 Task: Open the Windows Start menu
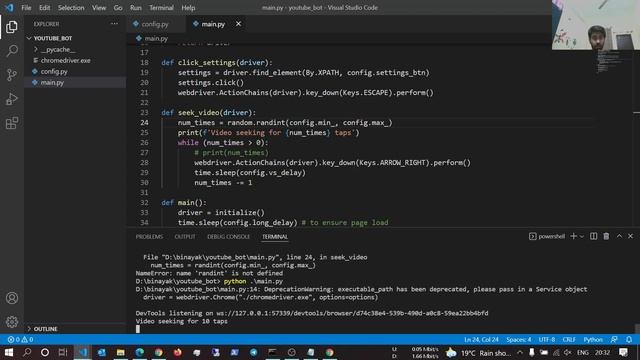pyautogui.click(x=9, y=352)
